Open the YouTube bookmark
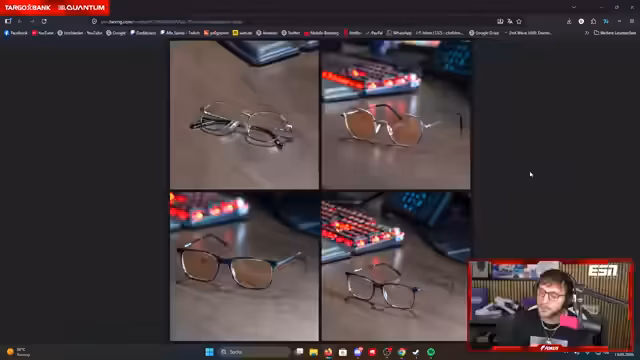Image resolution: width=640 pixels, height=360 pixels. point(43,33)
